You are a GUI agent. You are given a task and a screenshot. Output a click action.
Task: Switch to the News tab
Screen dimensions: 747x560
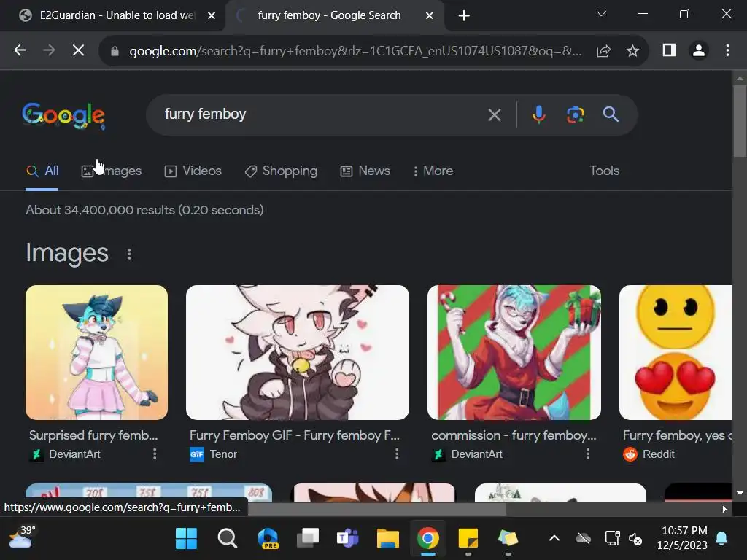click(x=365, y=171)
